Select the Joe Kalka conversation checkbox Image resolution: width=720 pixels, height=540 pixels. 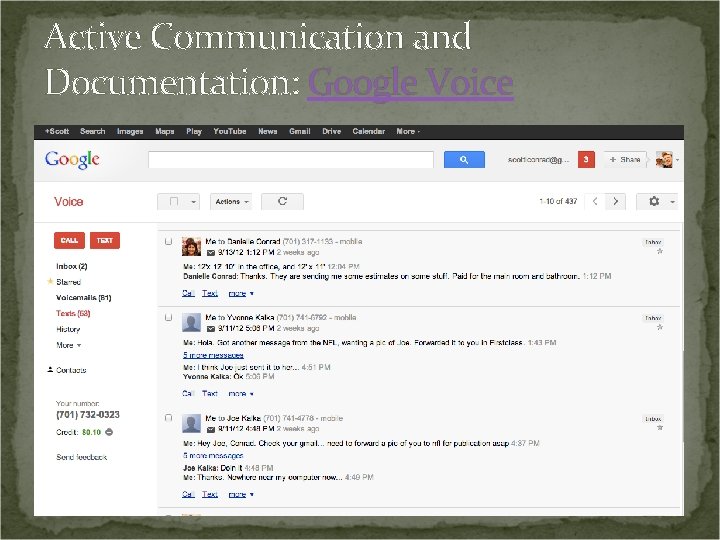[x=169, y=418]
